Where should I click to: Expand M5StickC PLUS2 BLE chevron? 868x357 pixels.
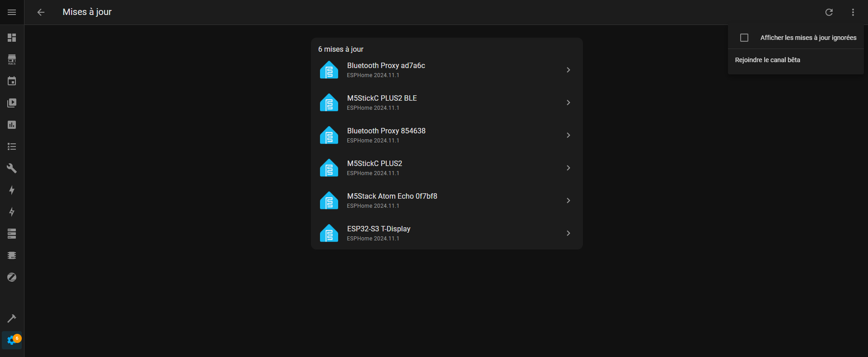[x=568, y=103]
